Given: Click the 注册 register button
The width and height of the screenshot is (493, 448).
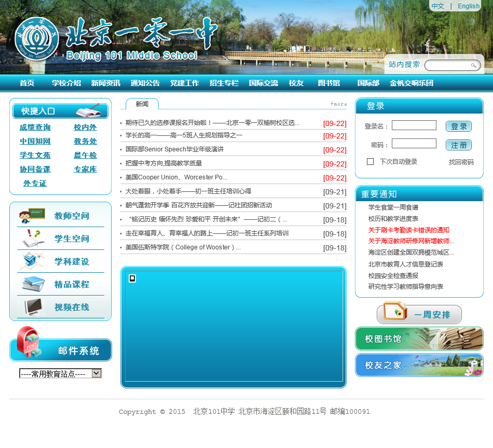Looking at the screenshot, I should click(459, 145).
